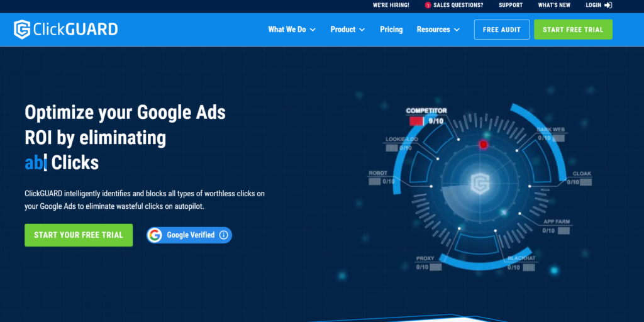
Task: Click the Start Your Free Trial hero button
Action: (x=79, y=235)
